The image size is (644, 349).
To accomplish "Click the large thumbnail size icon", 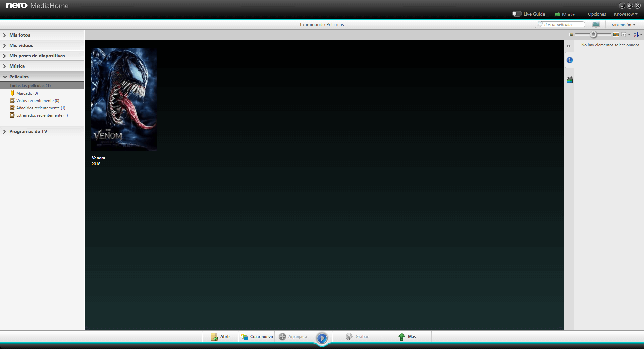I will (x=616, y=35).
